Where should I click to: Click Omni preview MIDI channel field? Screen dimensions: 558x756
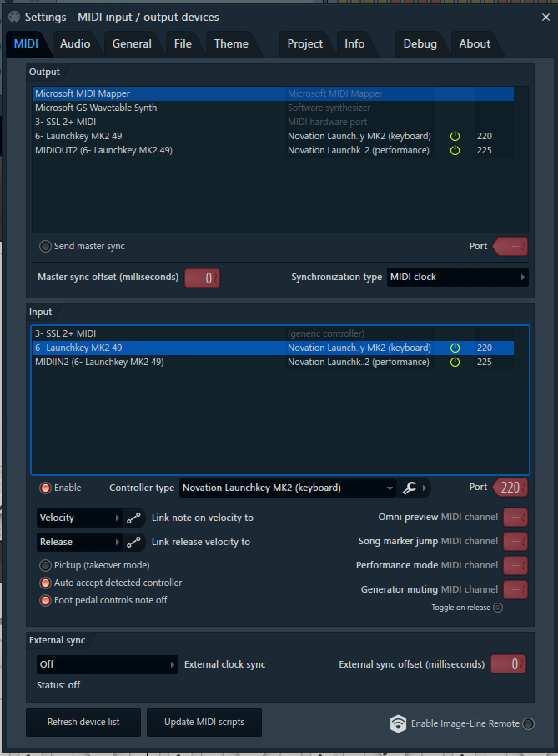515,518
